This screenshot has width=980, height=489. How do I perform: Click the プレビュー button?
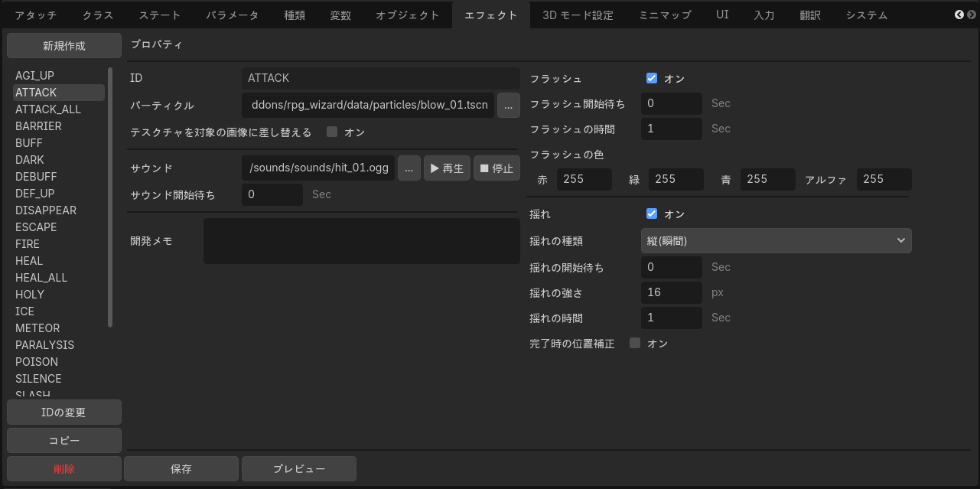[x=299, y=469]
